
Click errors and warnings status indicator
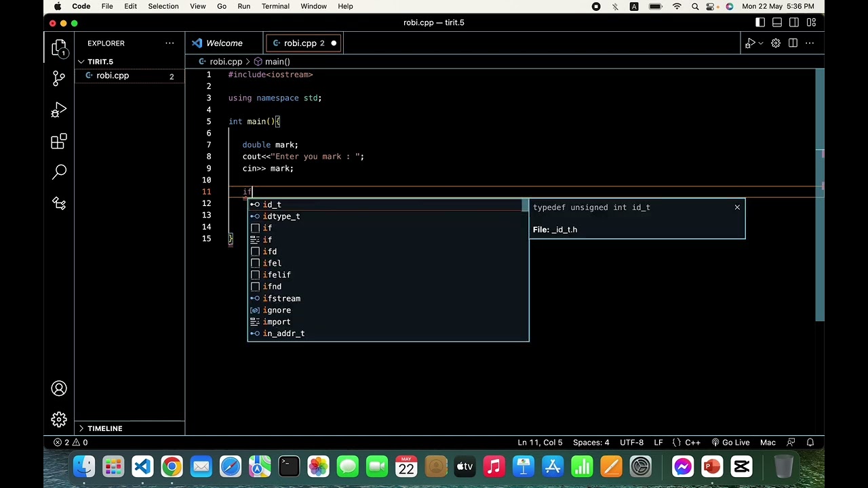(71, 443)
